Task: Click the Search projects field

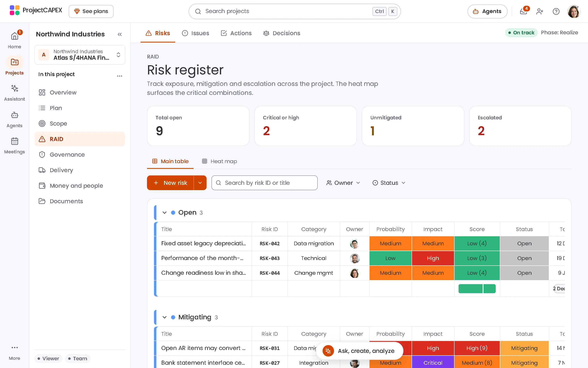Action: 294,11
